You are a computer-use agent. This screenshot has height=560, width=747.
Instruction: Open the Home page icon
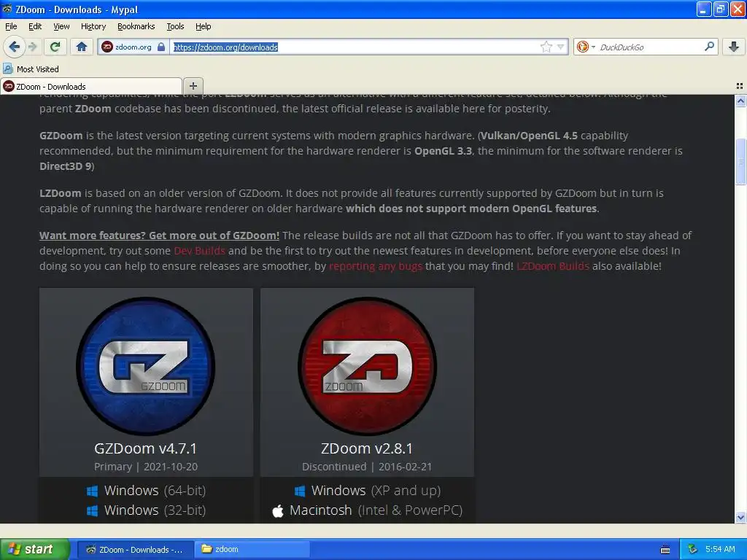[x=82, y=47]
